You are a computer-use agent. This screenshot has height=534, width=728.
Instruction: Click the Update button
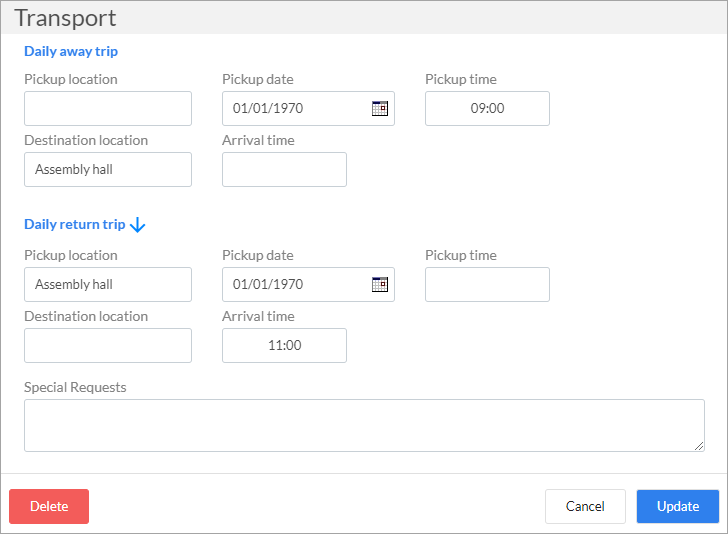coord(677,506)
